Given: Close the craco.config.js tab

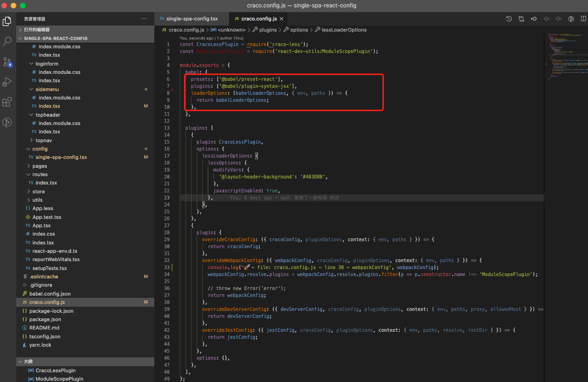Looking at the screenshot, I should click(x=281, y=19).
